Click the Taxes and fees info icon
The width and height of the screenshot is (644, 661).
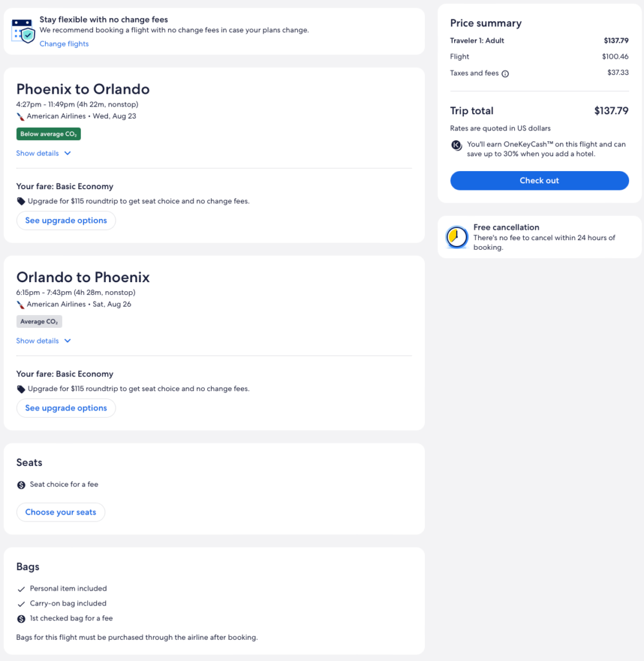coord(505,74)
